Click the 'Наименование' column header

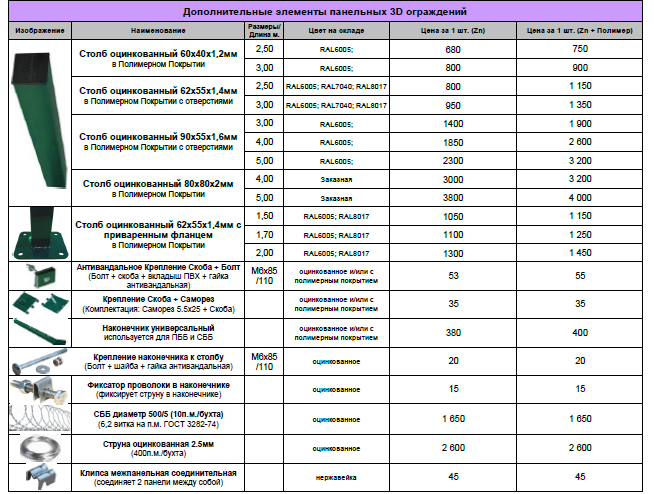pos(158,30)
